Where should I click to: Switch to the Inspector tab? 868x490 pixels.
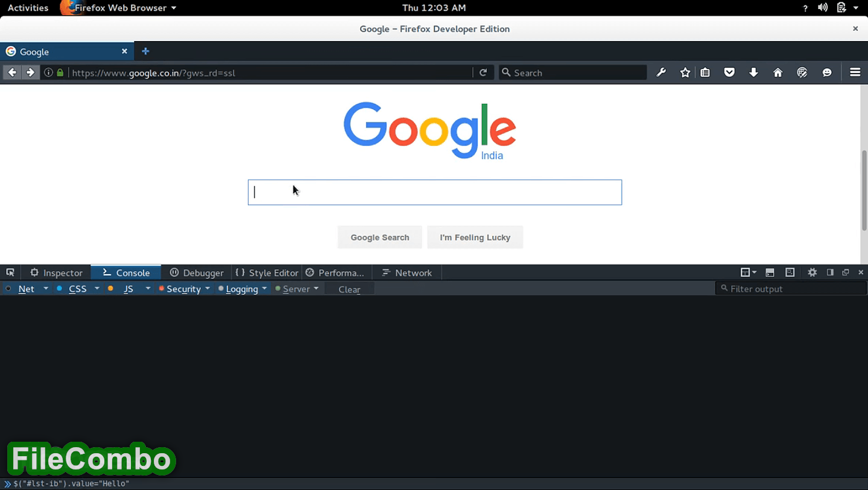[56, 273]
